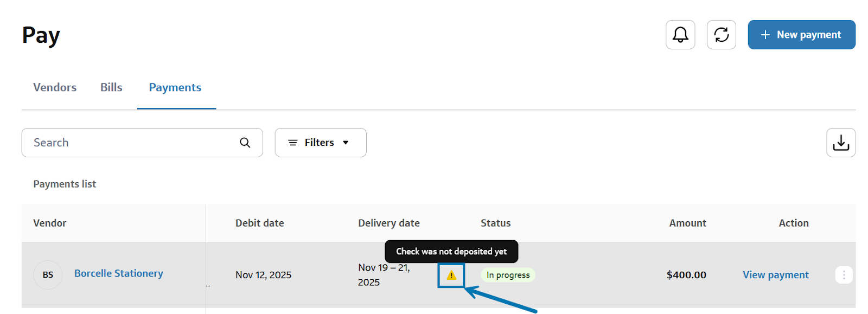Open the Borcelle Stationery vendor link

pos(119,273)
